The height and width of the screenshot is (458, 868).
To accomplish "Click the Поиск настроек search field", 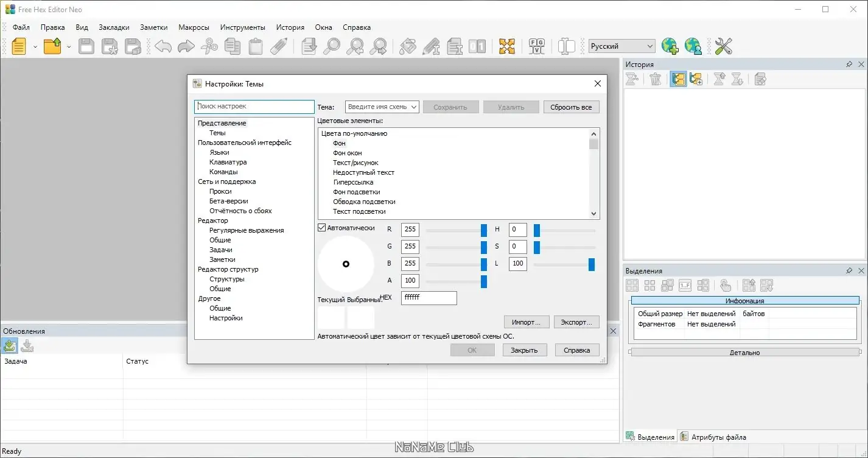I will coord(254,107).
